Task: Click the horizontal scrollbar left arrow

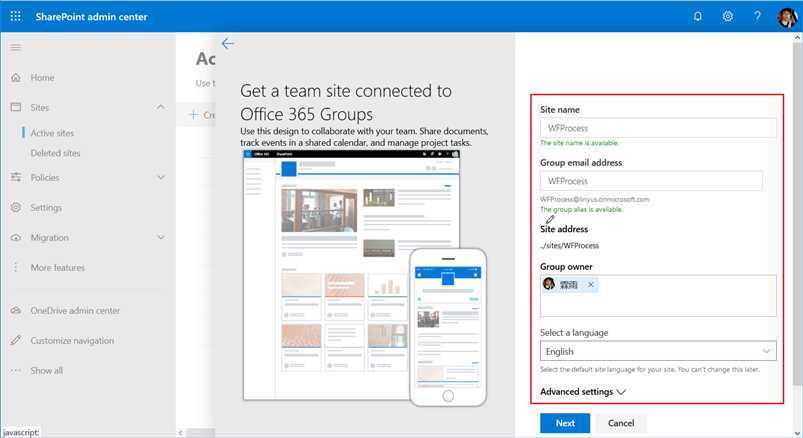Action: pyautogui.click(x=180, y=433)
